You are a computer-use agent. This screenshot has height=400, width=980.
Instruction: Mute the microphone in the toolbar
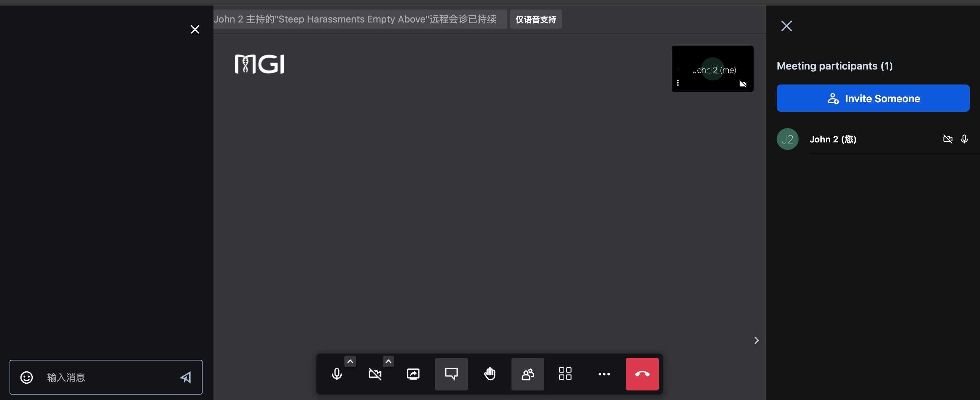(337, 374)
